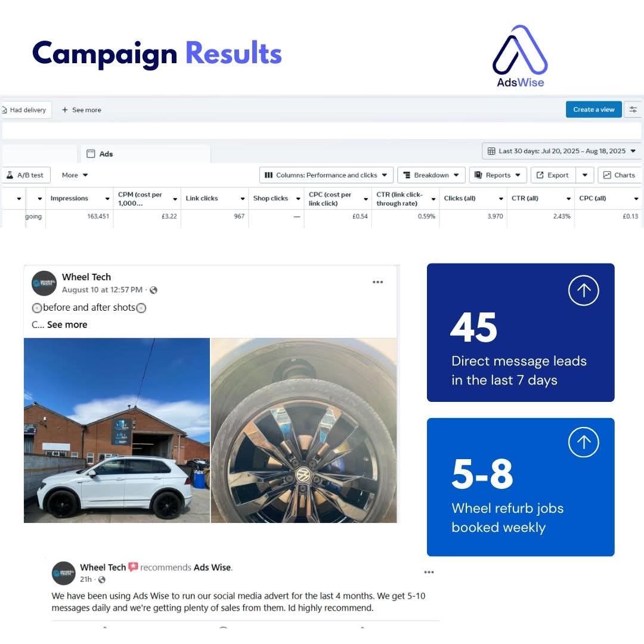Screen dimensions: 644x644
Task: Click the calendar icon in date range
Action: (491, 151)
